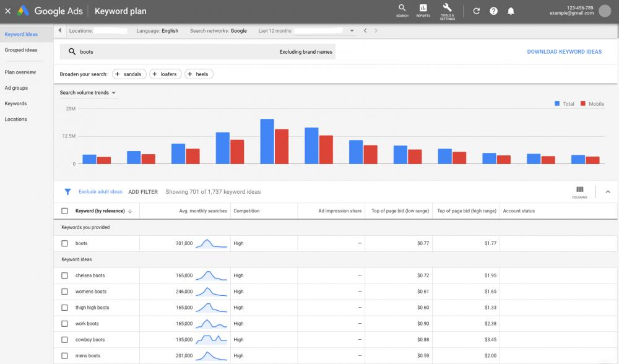The height and width of the screenshot is (364, 619).
Task: Tick the select-all keywords checkbox
Action: [65, 211]
